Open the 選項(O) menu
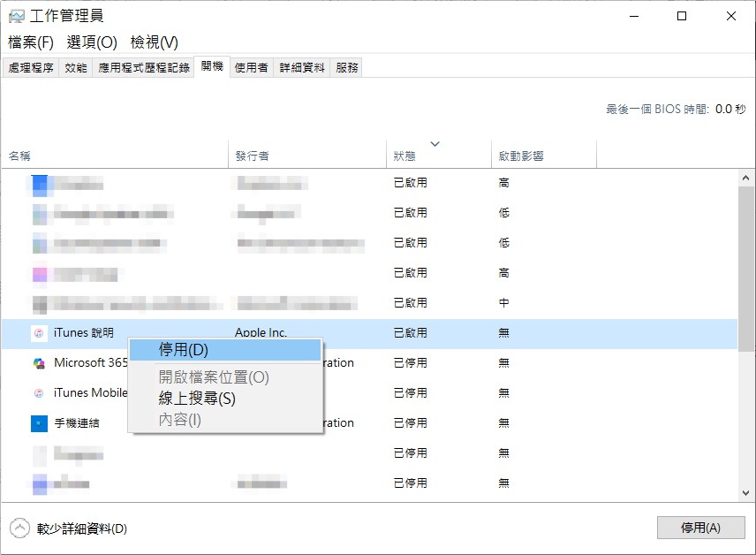This screenshot has height=555, width=756. (x=92, y=42)
